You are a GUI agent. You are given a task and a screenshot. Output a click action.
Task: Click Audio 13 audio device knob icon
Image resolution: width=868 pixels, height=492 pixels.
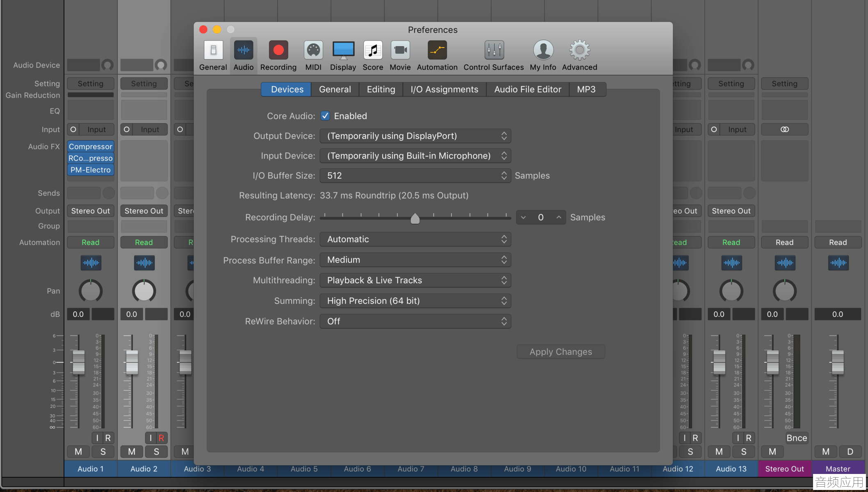coord(748,65)
